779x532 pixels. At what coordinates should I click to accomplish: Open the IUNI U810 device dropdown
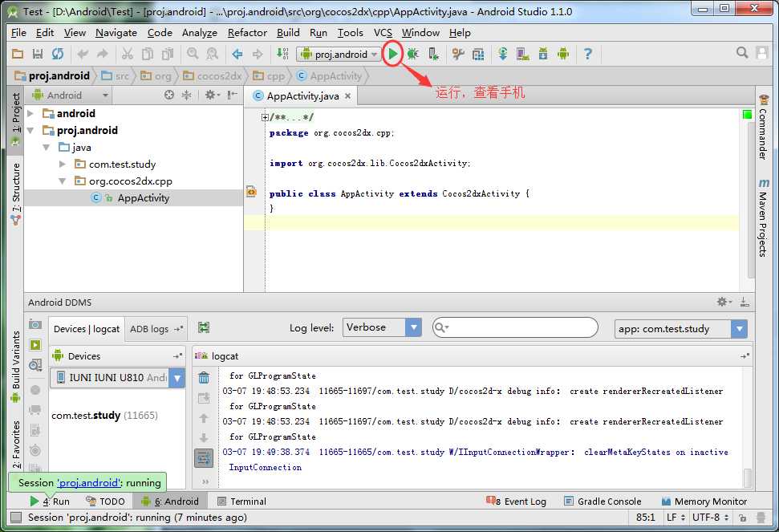tap(117, 378)
